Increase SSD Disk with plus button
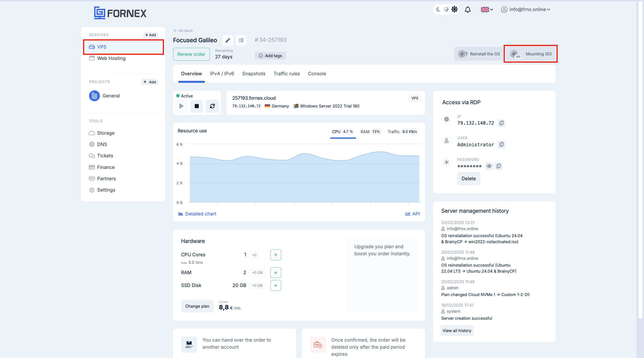This screenshot has width=644, height=358. pyautogui.click(x=276, y=285)
